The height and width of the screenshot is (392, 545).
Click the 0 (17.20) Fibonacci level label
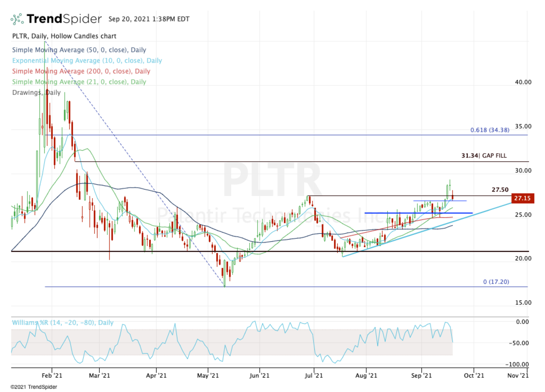click(496, 282)
